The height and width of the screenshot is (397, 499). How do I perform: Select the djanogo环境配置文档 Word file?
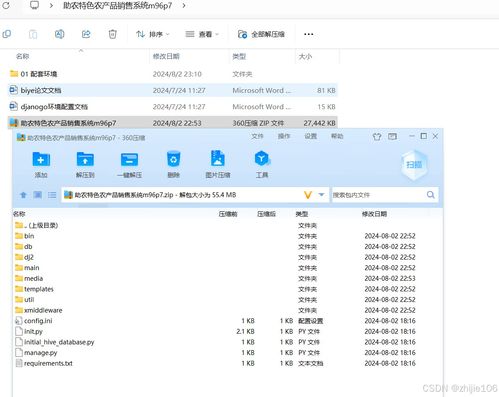coord(173,107)
